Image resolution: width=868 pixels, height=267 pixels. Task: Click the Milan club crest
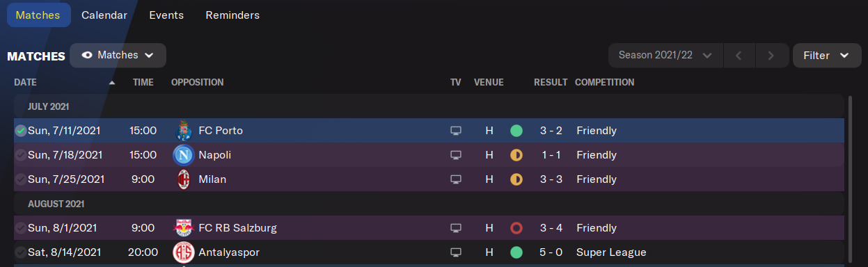pyautogui.click(x=183, y=179)
